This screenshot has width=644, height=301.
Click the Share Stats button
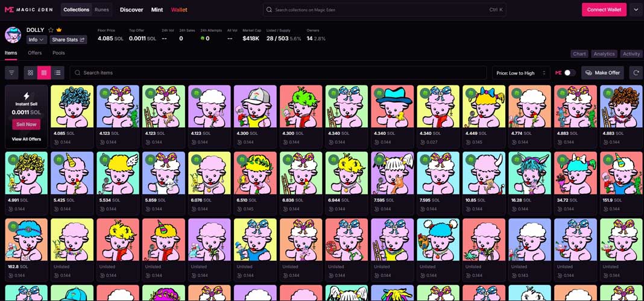tap(68, 40)
